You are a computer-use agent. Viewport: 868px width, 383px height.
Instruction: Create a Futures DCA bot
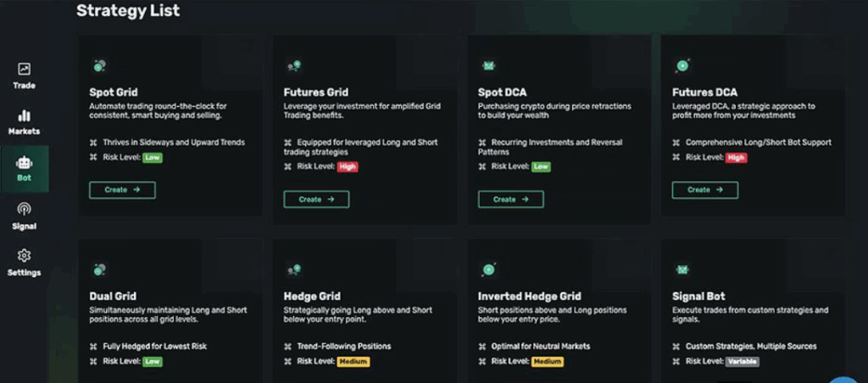705,190
